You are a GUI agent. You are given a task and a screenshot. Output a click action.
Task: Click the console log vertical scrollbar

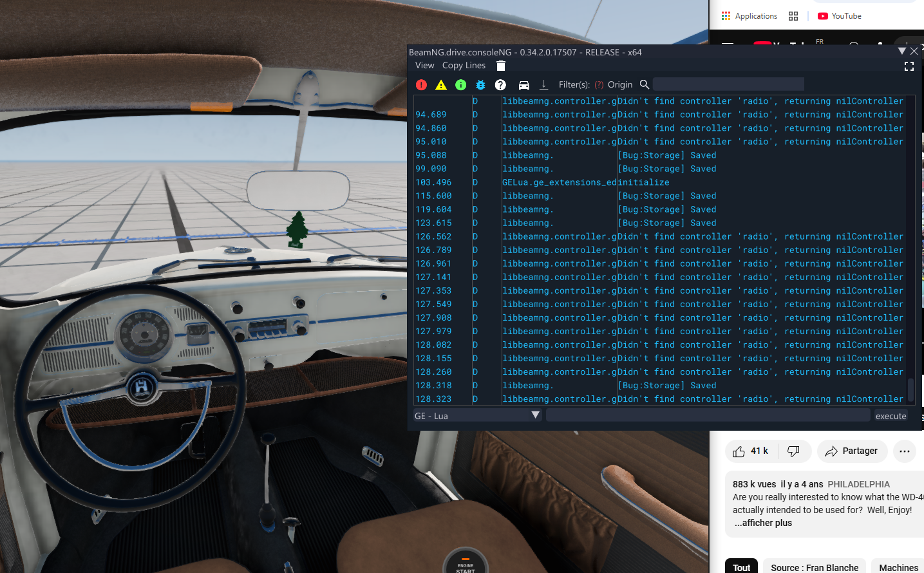pyautogui.click(x=910, y=389)
